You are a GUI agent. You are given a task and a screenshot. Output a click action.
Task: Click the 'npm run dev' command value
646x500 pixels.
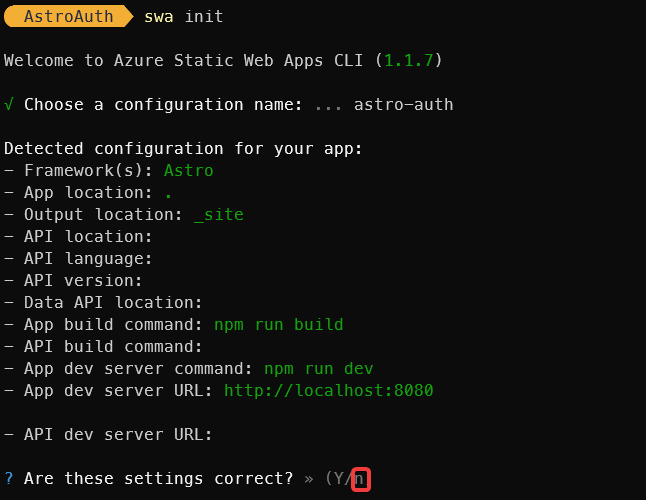pyautogui.click(x=319, y=369)
